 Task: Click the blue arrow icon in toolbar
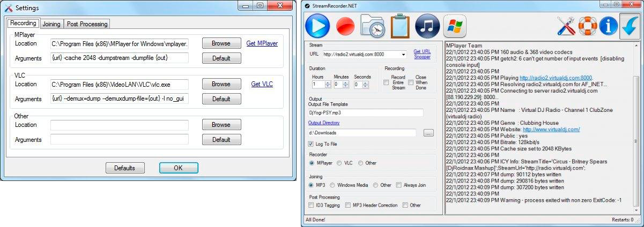pos(630,26)
